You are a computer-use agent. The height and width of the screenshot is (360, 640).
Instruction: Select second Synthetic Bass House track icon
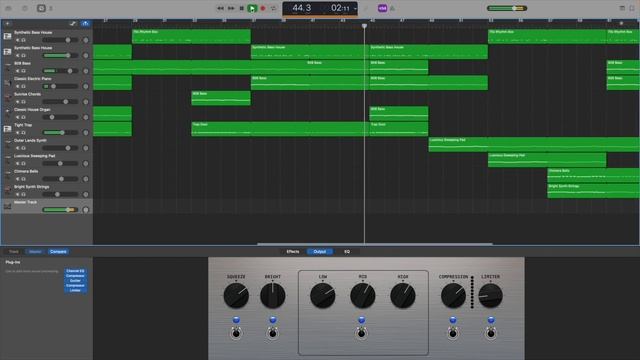click(7, 52)
